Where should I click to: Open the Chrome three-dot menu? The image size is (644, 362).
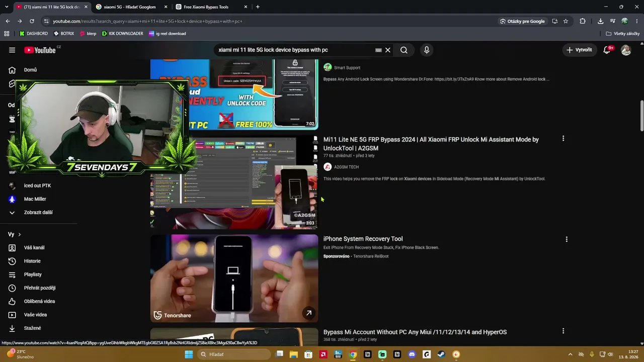(636, 21)
